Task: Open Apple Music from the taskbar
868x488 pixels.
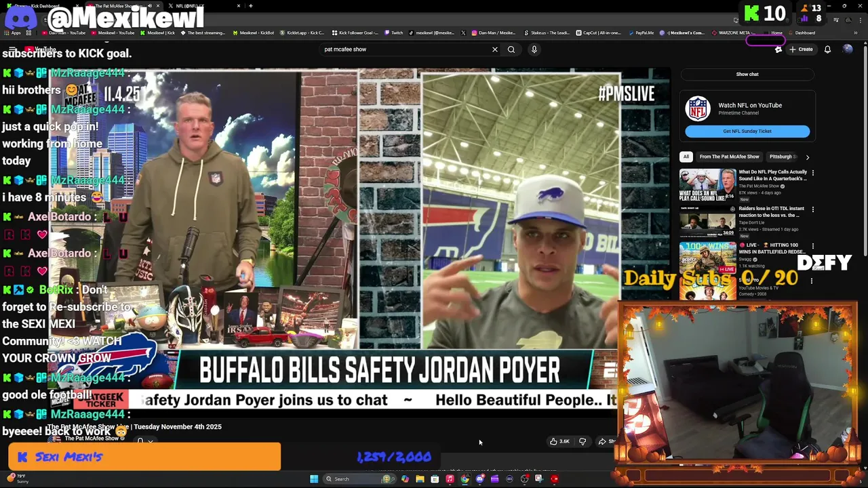Action: click(450, 479)
